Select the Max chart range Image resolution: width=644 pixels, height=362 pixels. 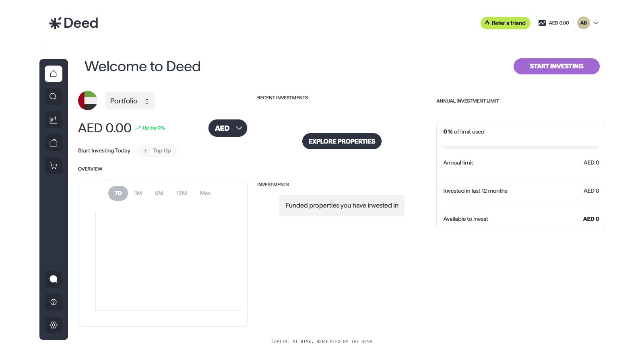pos(205,193)
